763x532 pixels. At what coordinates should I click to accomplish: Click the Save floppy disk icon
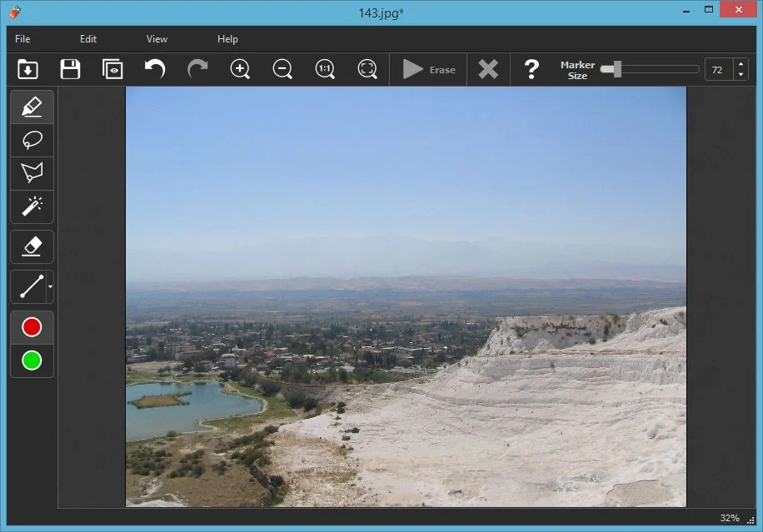coord(70,69)
